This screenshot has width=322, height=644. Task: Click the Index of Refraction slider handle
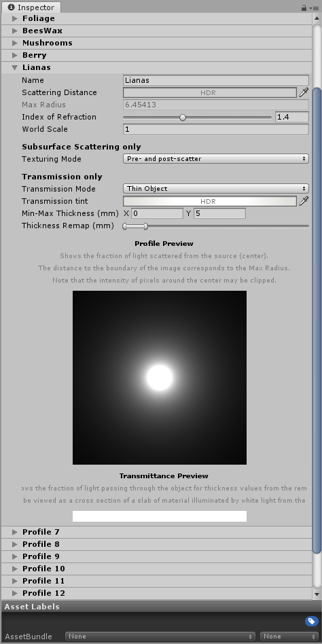click(x=183, y=118)
